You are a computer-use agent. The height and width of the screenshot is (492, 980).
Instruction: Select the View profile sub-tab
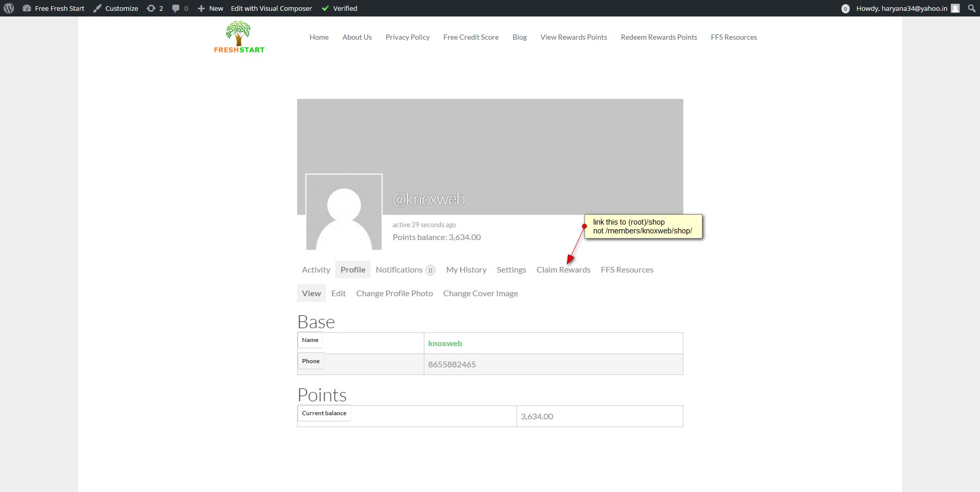(312, 293)
